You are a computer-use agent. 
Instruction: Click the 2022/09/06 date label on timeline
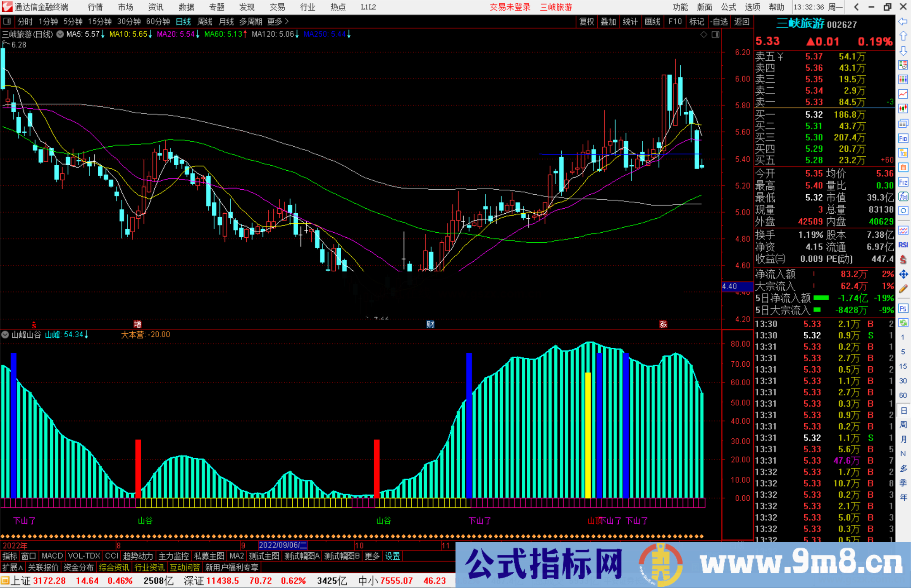point(283,545)
